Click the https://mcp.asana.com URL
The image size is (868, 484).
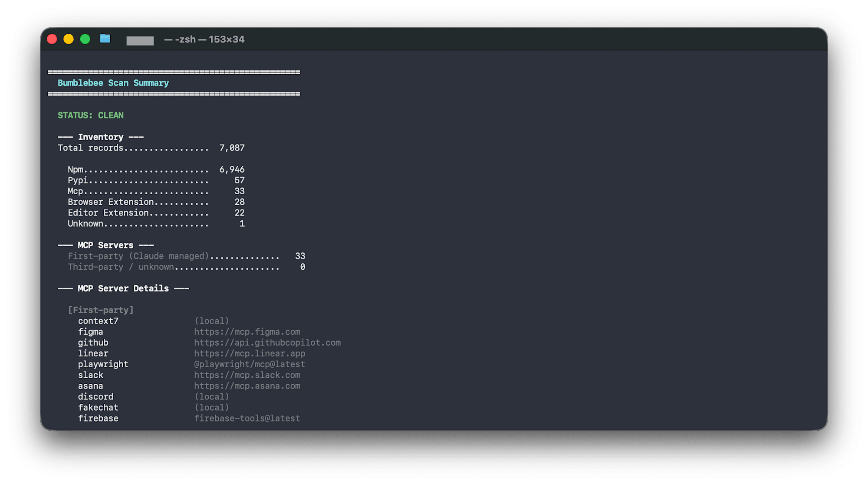point(247,386)
